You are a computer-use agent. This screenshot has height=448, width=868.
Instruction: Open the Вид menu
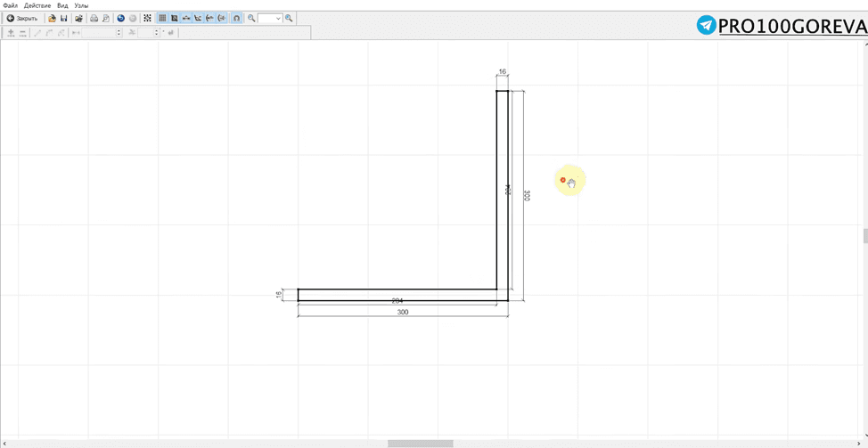point(62,5)
